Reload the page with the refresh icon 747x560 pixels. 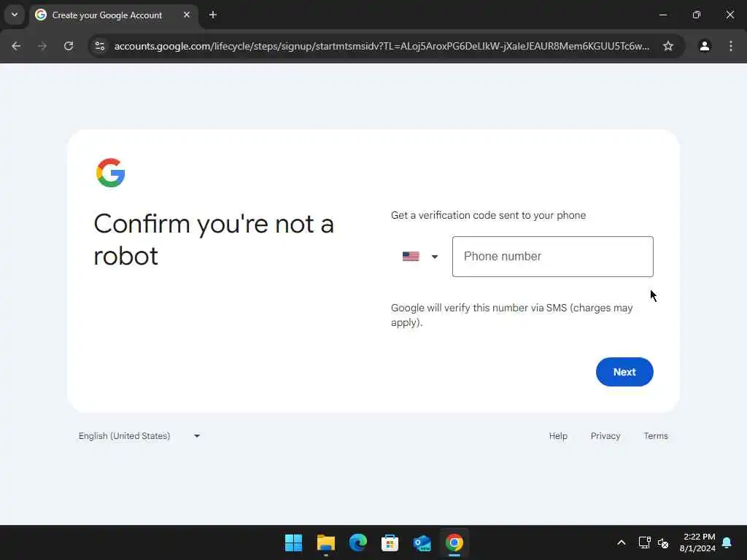[69, 46]
